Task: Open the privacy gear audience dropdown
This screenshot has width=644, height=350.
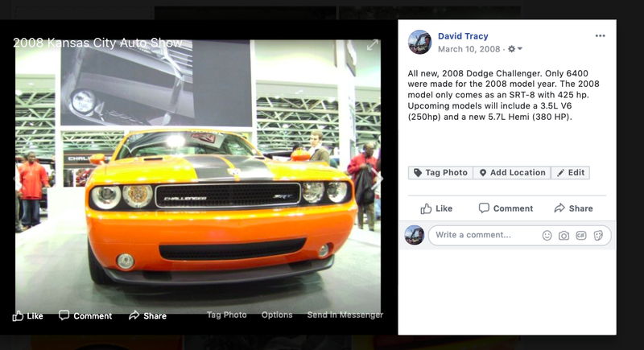Action: coord(515,49)
